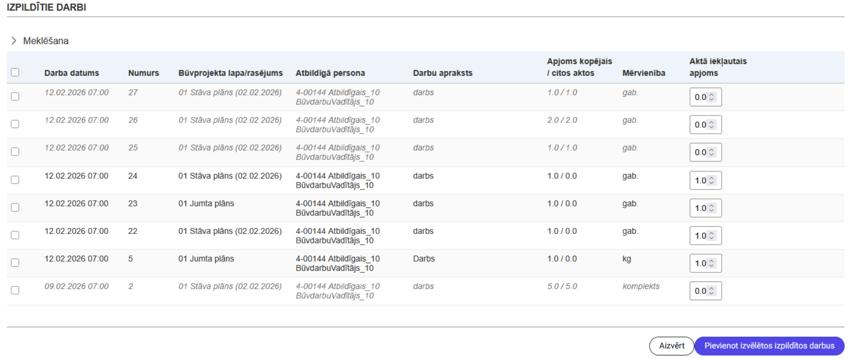The height and width of the screenshot is (360, 868).
Task: Click the 2.0 / 2.0 volume value
Action: (x=562, y=121)
